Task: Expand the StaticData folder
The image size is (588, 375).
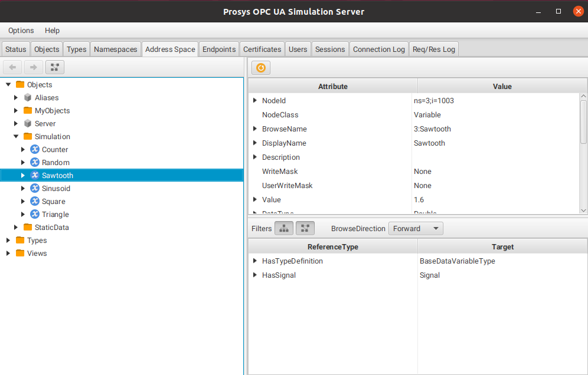Action: (x=16, y=227)
